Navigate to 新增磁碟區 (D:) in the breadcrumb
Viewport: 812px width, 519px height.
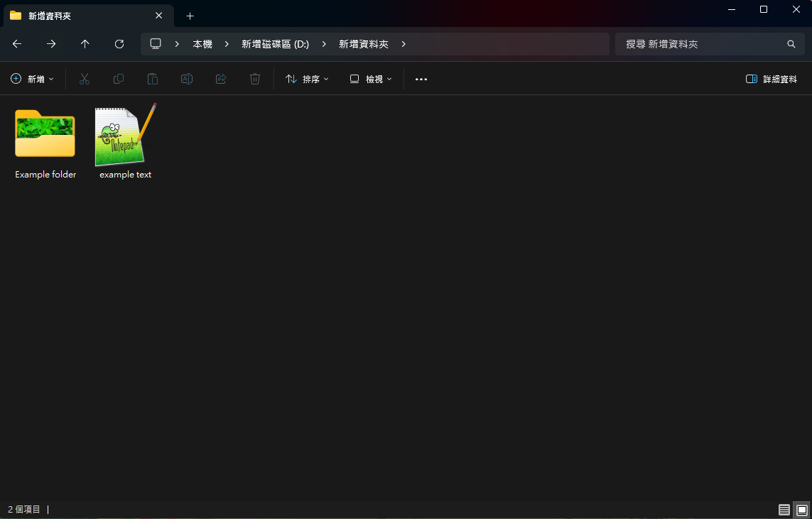(x=274, y=43)
